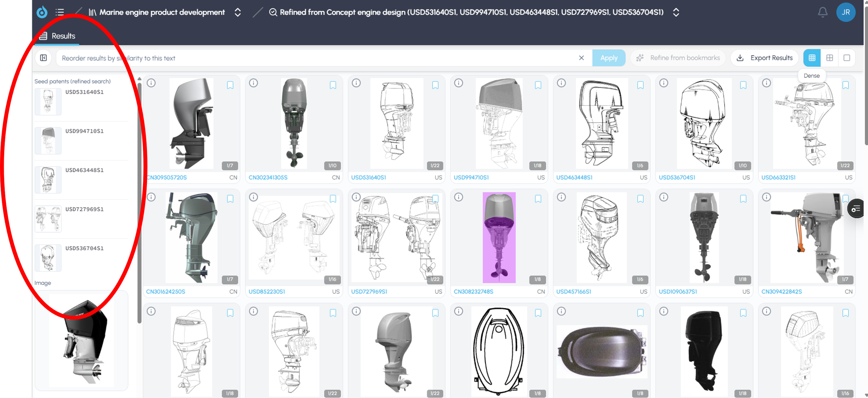The width and height of the screenshot is (868, 398).
Task: Bookmark the USD463448S1 result card
Action: [640, 85]
